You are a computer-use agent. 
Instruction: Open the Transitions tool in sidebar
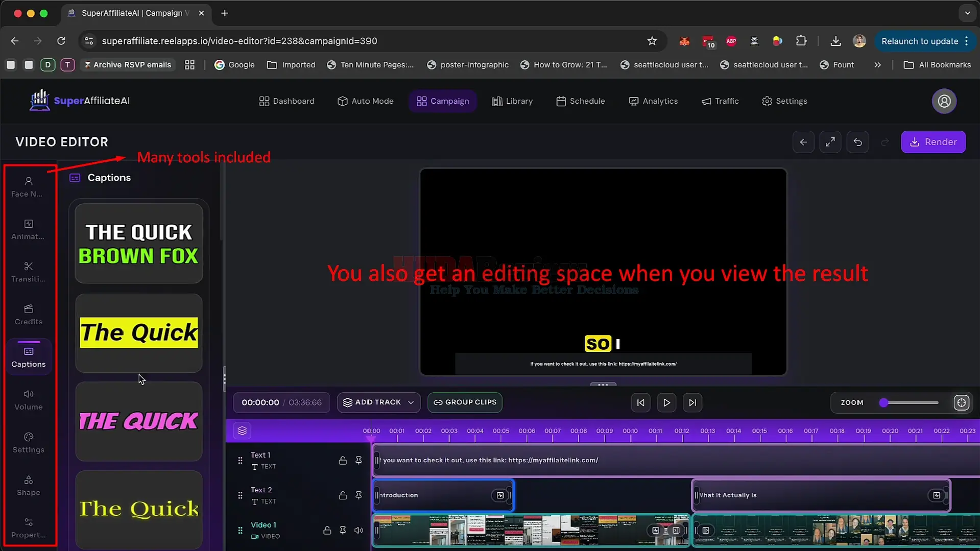point(28,272)
